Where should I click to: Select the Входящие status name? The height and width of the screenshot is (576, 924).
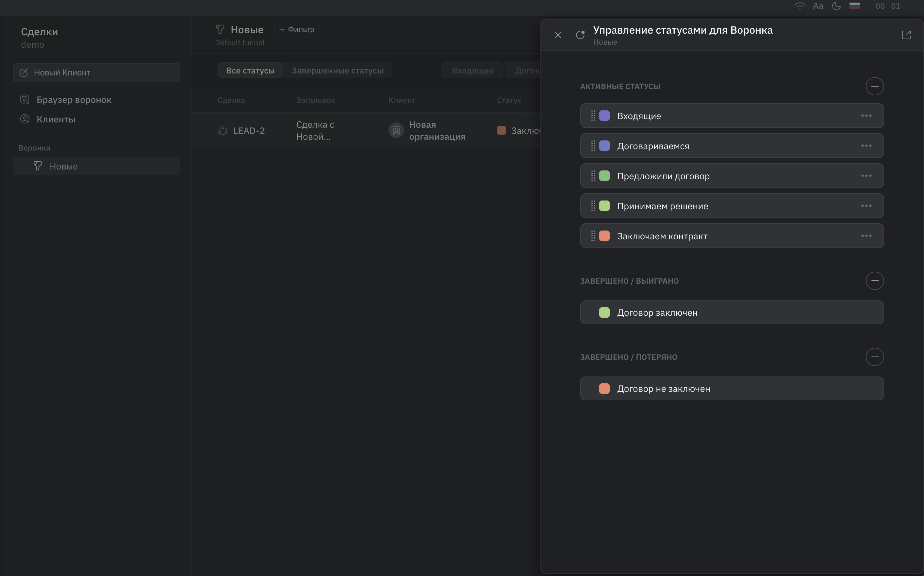pyautogui.click(x=639, y=116)
